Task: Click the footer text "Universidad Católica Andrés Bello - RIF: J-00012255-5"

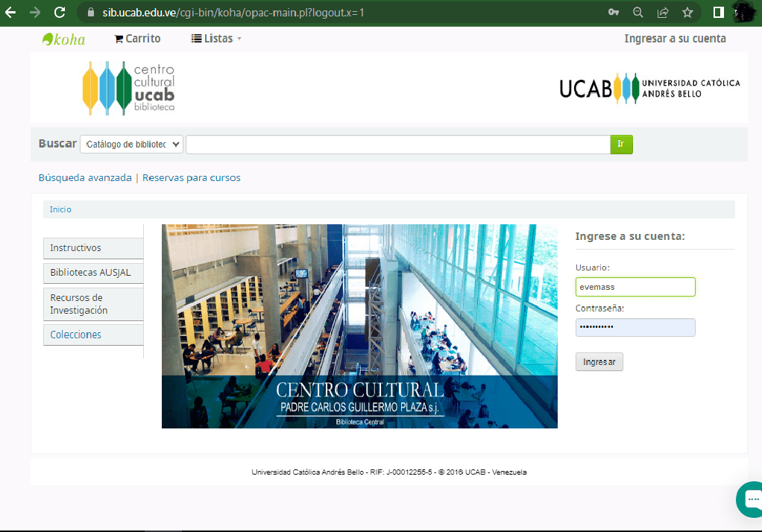Action: tap(341, 472)
